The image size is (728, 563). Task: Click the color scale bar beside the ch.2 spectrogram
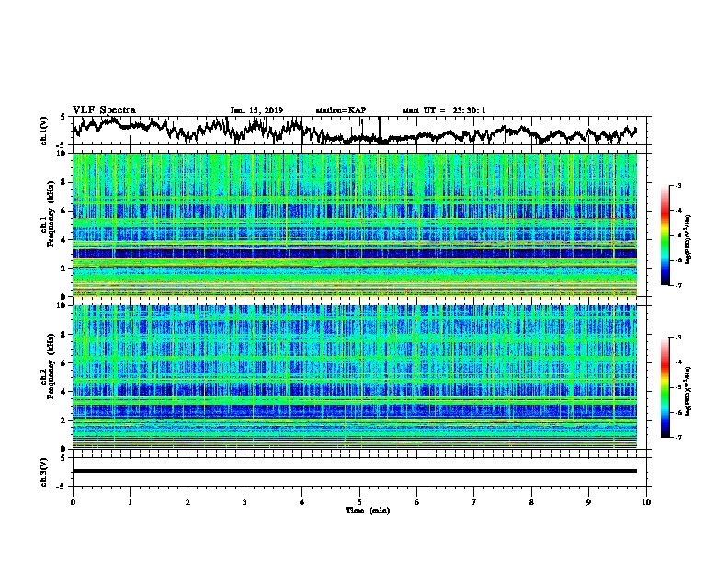665,387
